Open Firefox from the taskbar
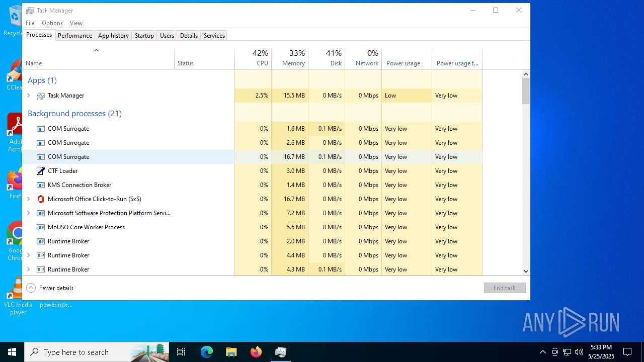644x362 pixels. coord(256,352)
